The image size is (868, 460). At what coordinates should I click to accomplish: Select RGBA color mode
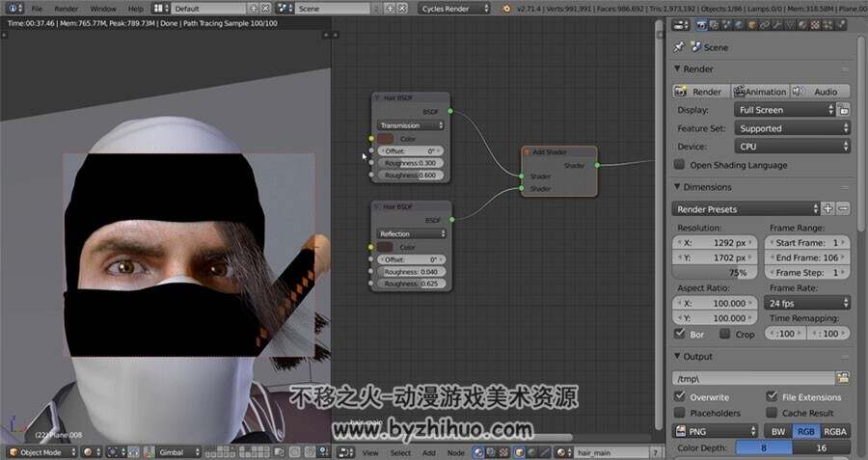tap(835, 431)
